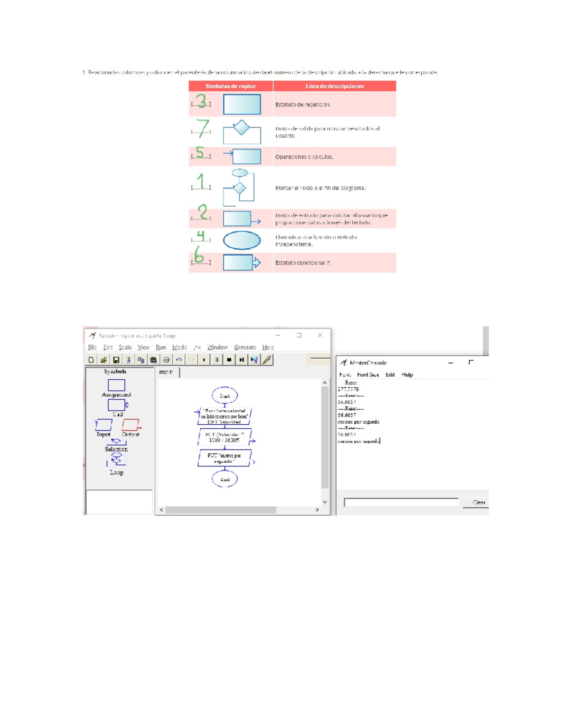Pause the flowchart execution

point(217,360)
